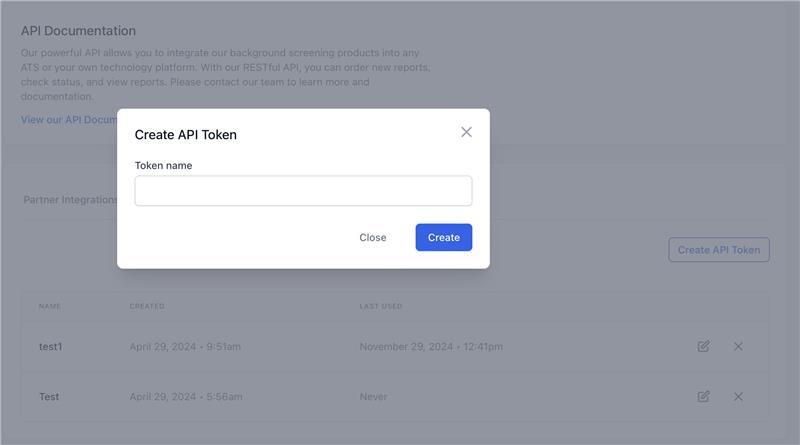Open the View our API Documentation link
The height and width of the screenshot is (445, 800).
(x=69, y=120)
